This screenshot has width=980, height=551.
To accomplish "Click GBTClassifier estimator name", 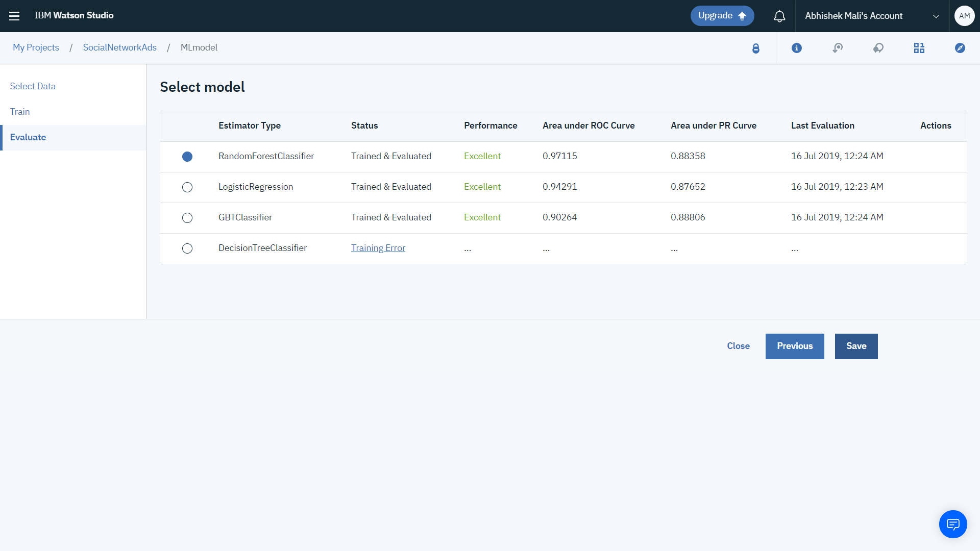I will (245, 217).
